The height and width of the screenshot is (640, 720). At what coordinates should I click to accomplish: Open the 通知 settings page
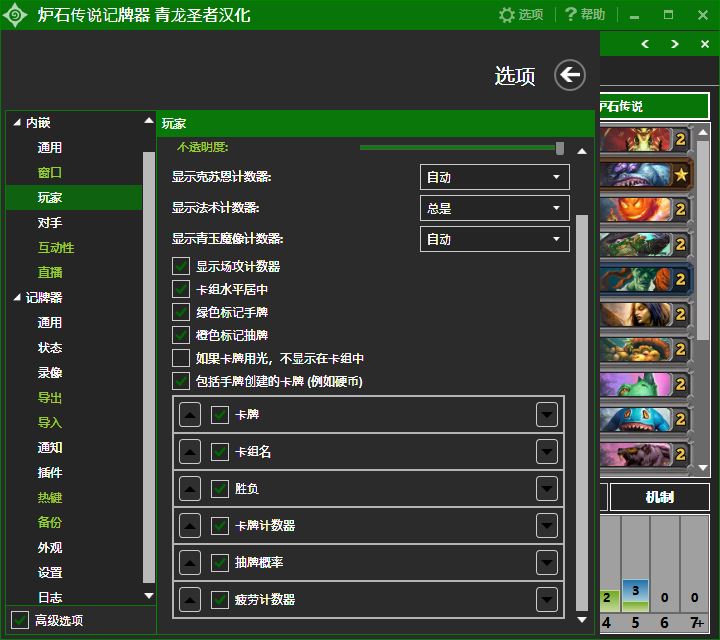pos(50,448)
